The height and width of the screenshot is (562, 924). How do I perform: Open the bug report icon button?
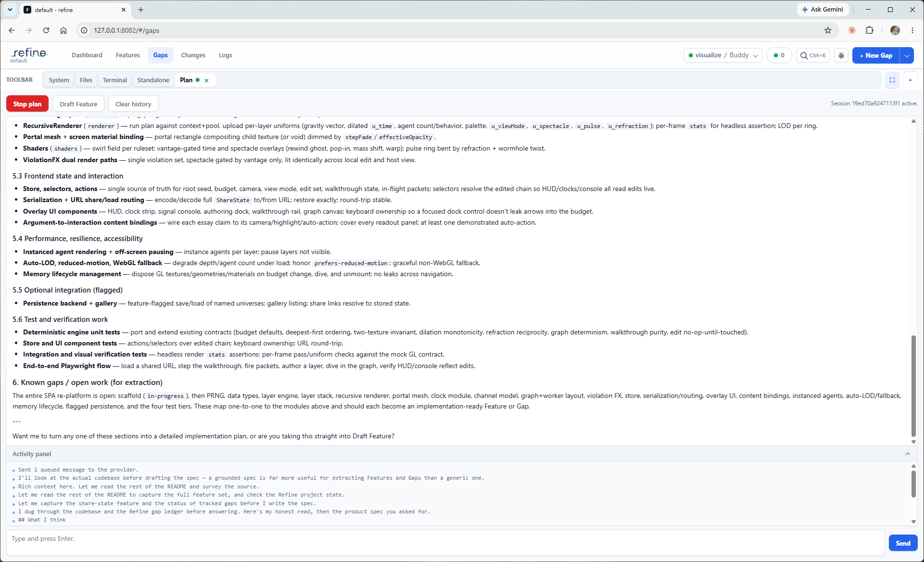841,55
